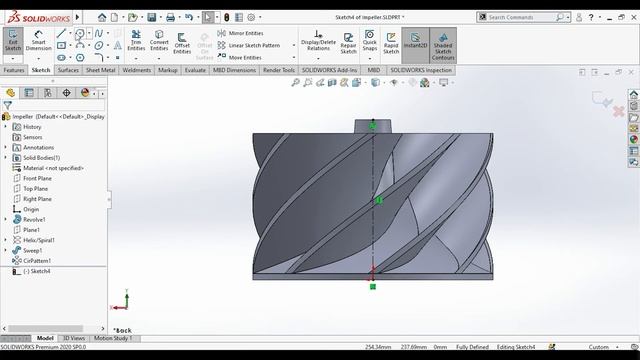The height and width of the screenshot is (360, 640).
Task: Click the Exit Sketch button
Action: click(13, 40)
